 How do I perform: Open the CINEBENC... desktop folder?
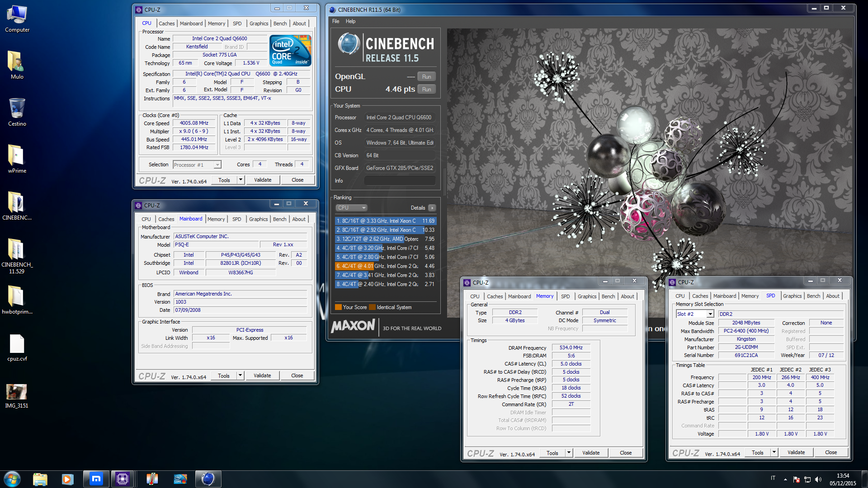pyautogui.click(x=17, y=206)
